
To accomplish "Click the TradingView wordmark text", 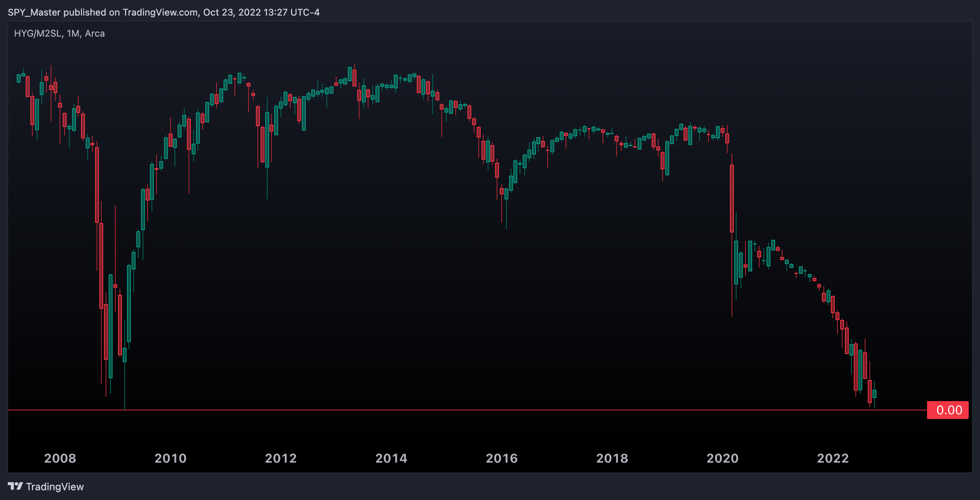I will [55, 487].
